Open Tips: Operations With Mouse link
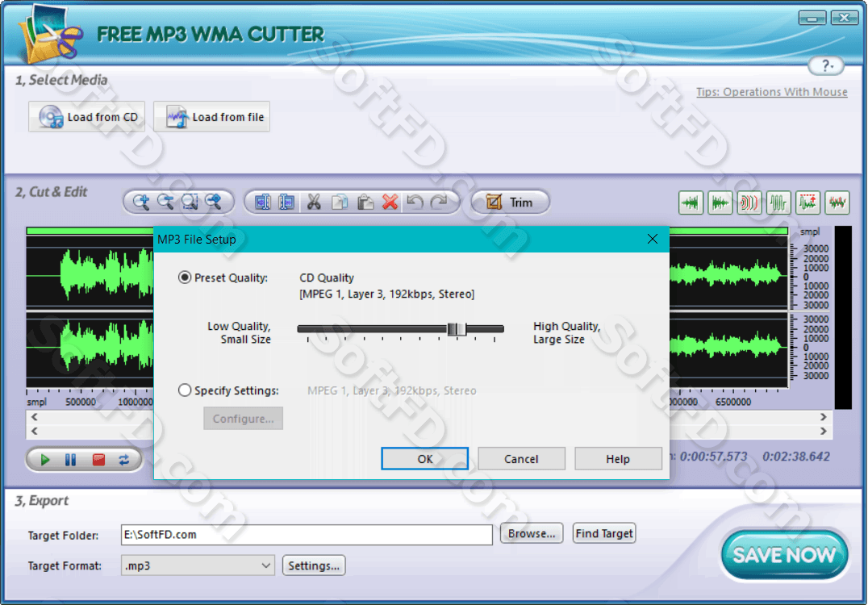Screen dimensions: 868x605 771,92
